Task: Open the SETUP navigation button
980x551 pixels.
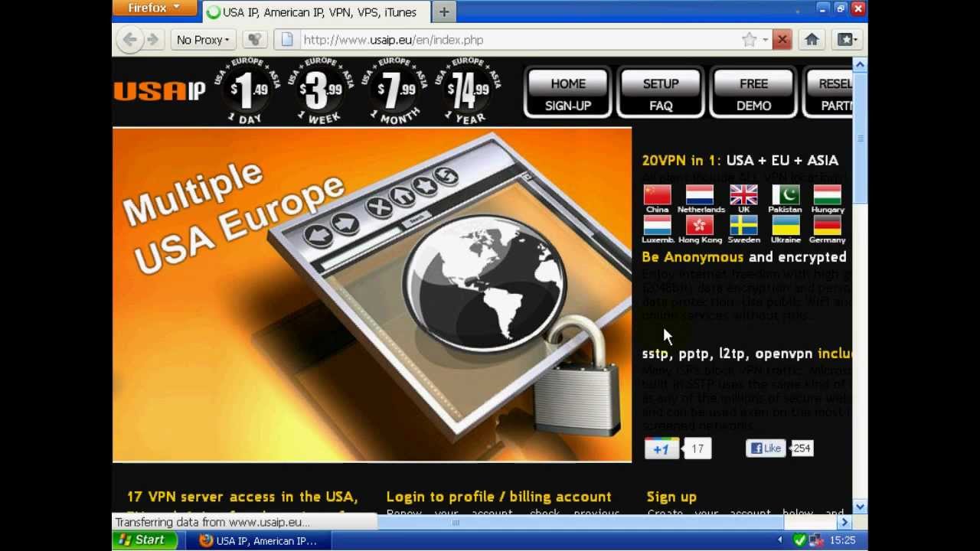Action: 661,83
